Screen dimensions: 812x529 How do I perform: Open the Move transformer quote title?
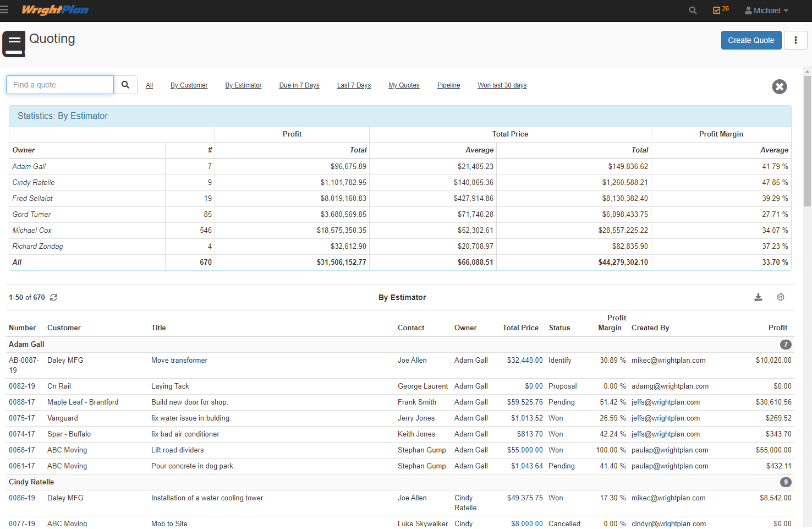(179, 360)
